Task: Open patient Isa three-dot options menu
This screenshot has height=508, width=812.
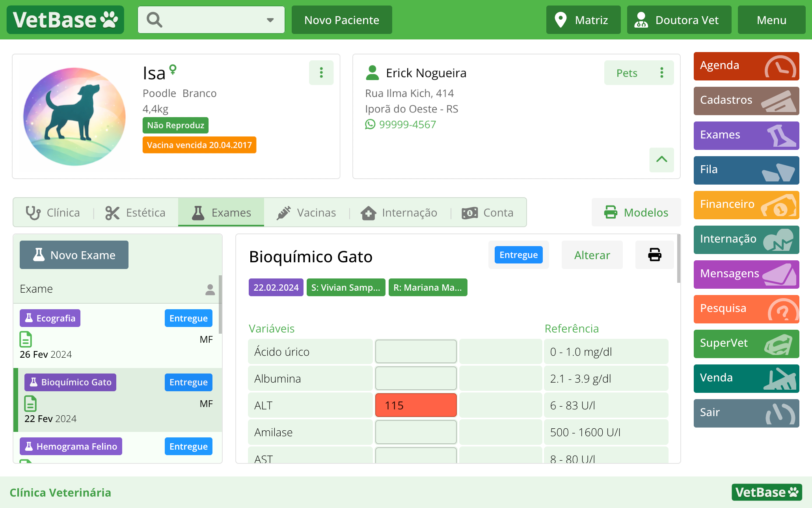Action: point(321,73)
